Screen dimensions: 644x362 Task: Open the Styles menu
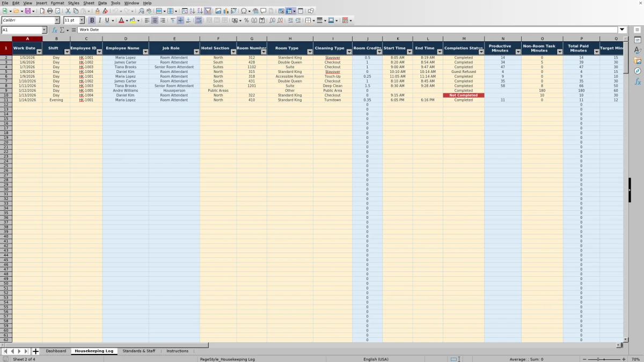click(x=74, y=3)
